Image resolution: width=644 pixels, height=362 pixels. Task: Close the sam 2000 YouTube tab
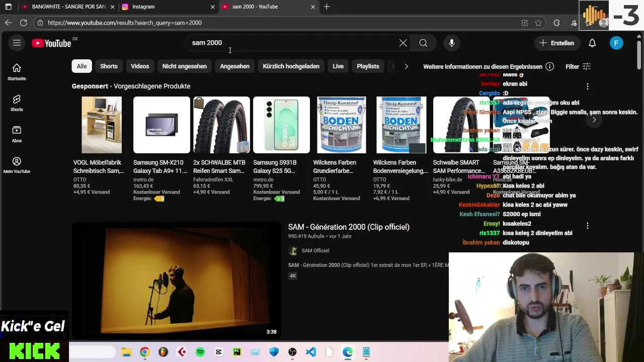tap(313, 7)
